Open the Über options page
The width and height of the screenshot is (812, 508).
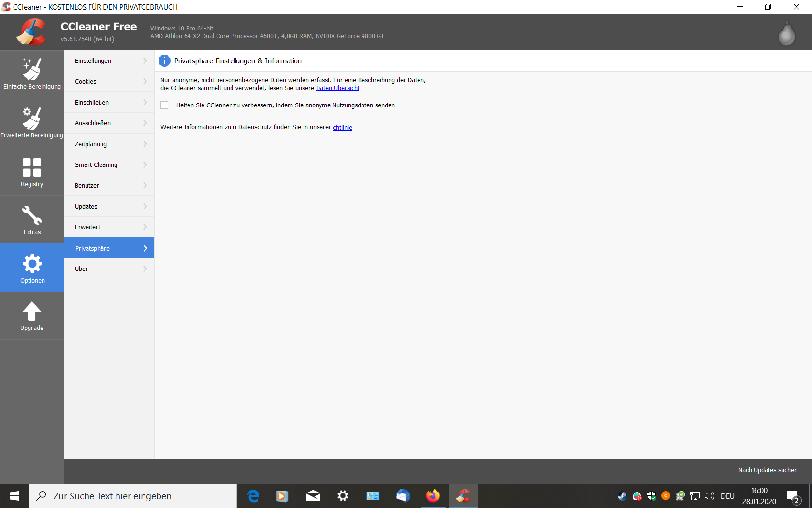109,269
